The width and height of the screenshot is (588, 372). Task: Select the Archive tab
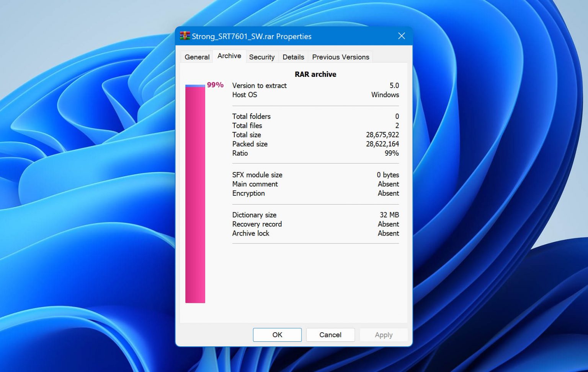(x=229, y=55)
